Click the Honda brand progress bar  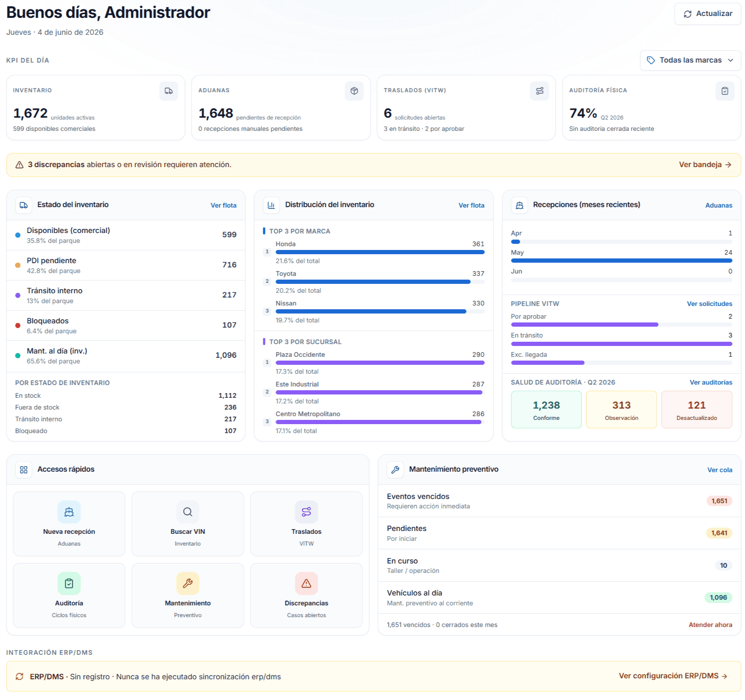coord(380,252)
